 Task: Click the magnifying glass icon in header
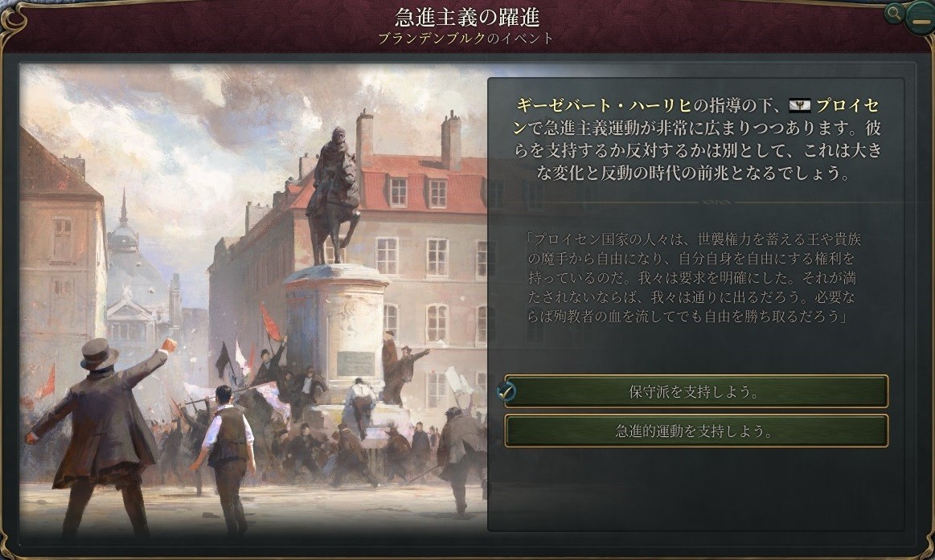coord(893,13)
